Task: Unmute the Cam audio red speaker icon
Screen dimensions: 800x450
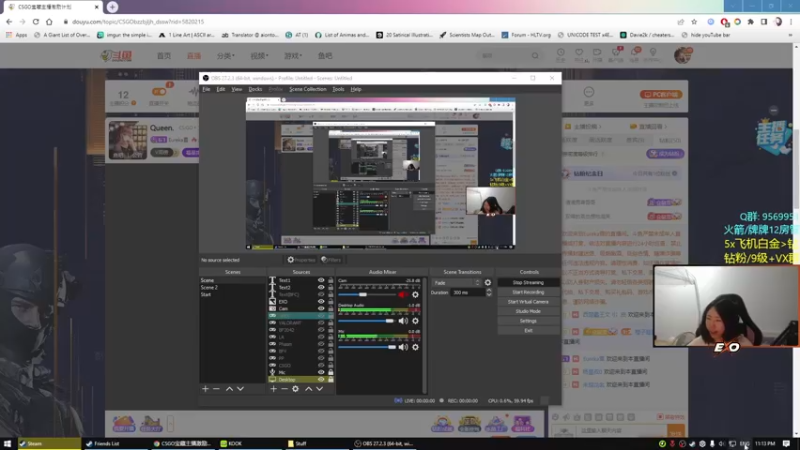Action: (403, 294)
